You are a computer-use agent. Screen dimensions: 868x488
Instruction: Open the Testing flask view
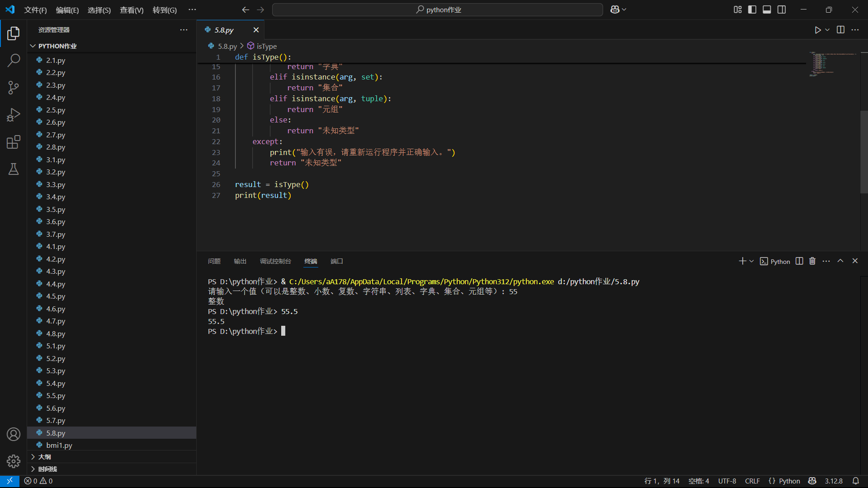click(x=14, y=169)
